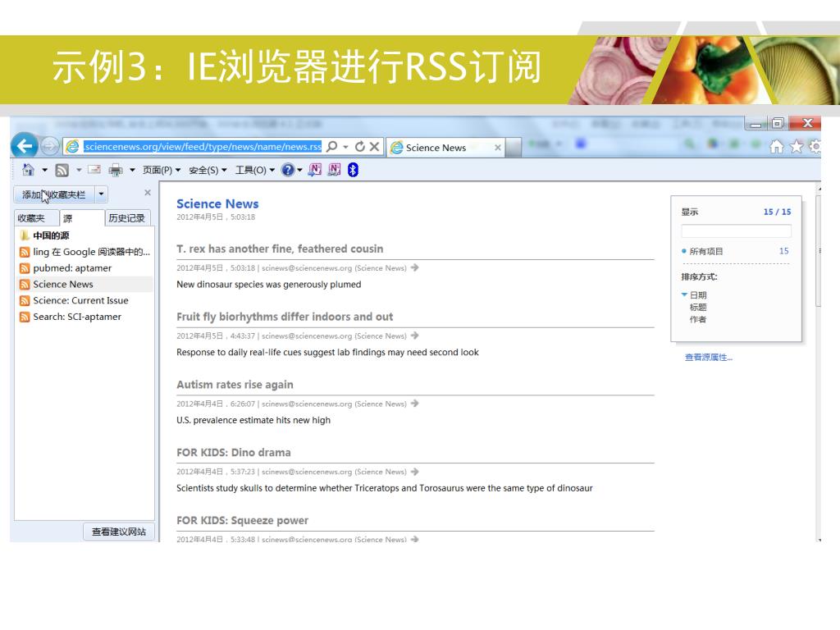The height and width of the screenshot is (630, 840).
Task: Open Autism rates rise again article
Action: point(235,385)
